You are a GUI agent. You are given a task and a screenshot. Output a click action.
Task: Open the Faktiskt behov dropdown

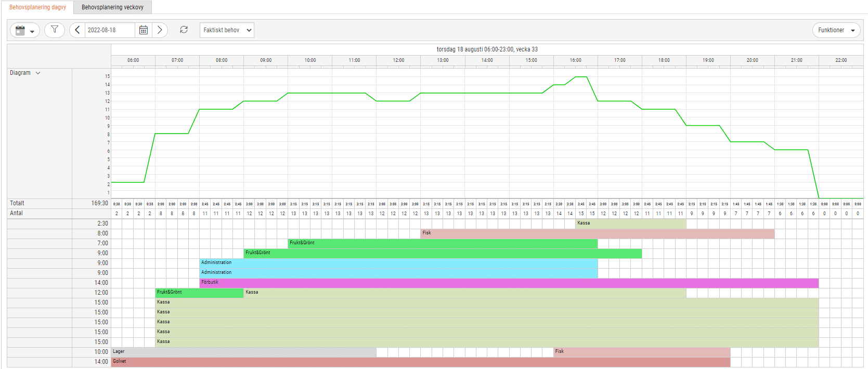pyautogui.click(x=227, y=30)
